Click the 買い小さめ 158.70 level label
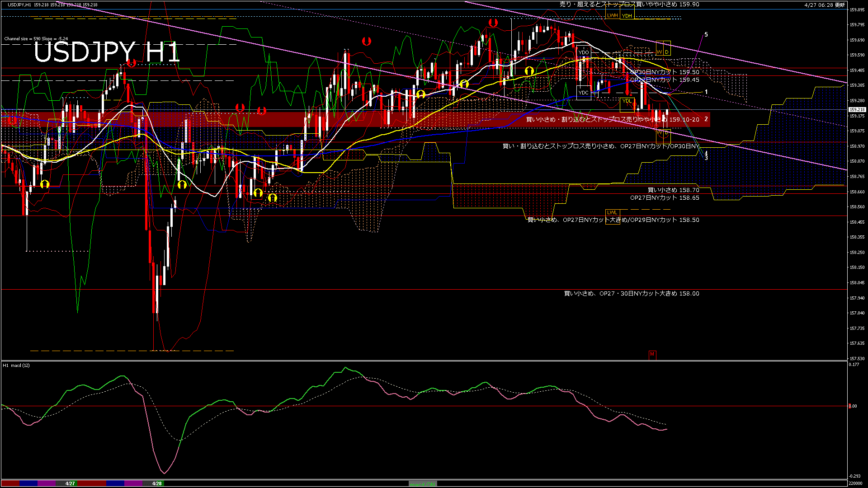Viewport: 868px width, 488px height. tap(673, 190)
